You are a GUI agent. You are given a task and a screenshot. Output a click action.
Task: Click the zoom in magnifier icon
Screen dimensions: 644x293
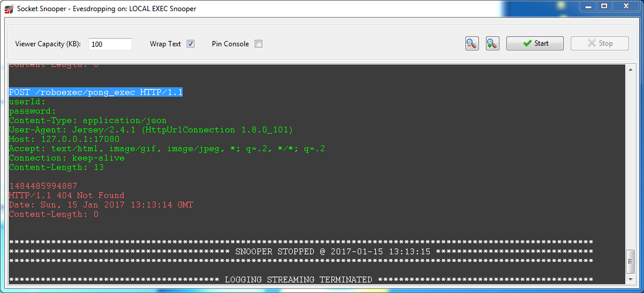(492, 43)
